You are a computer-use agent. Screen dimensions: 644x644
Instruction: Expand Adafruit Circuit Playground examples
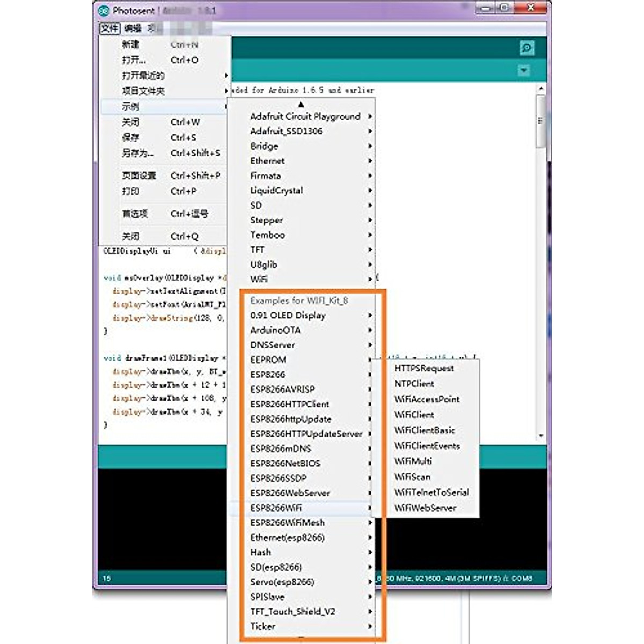[305, 116]
